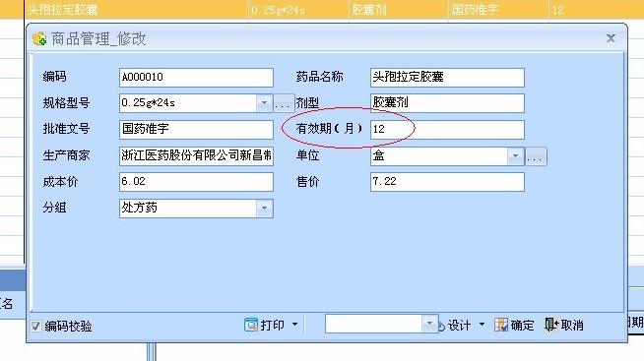Close the 商品管理_修改 dialog

611,38
